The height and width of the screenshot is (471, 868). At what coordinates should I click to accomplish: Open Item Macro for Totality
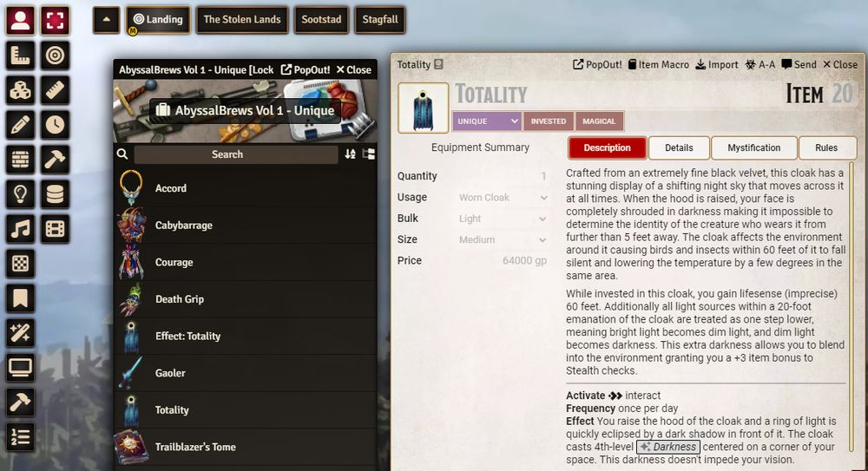click(658, 64)
